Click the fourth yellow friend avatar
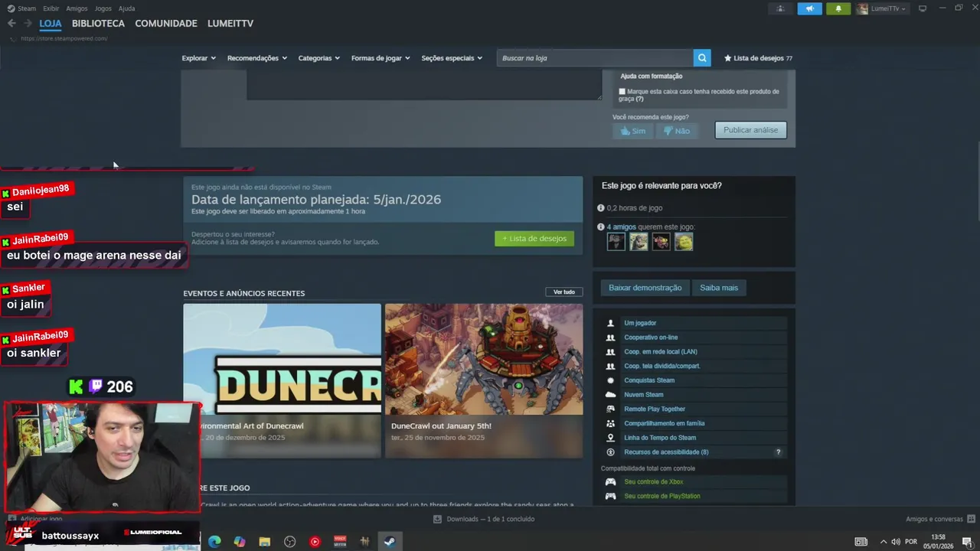 tap(684, 242)
